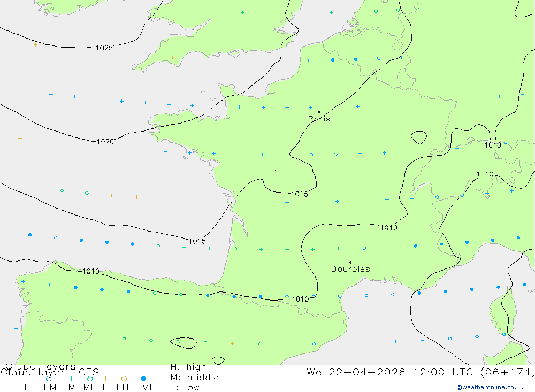Click the 'LMH' legend label
This screenshot has height=392, width=535.
tap(146, 388)
